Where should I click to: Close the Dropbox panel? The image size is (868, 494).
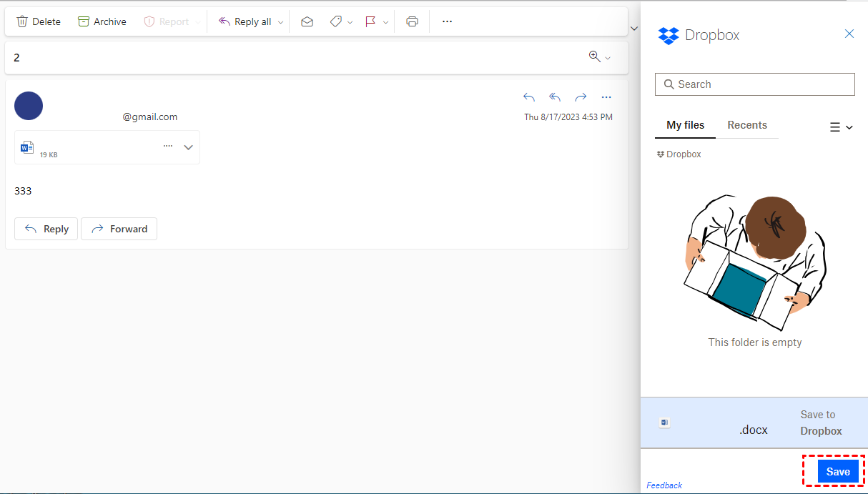tap(849, 34)
